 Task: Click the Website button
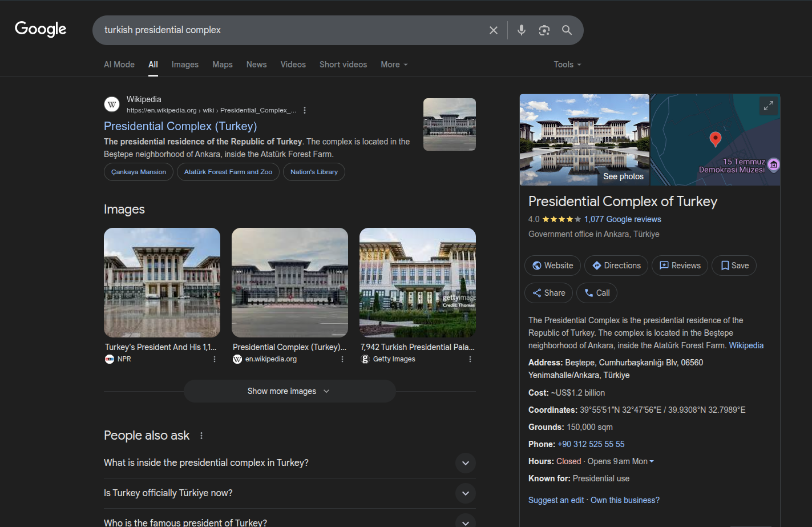(x=552, y=265)
